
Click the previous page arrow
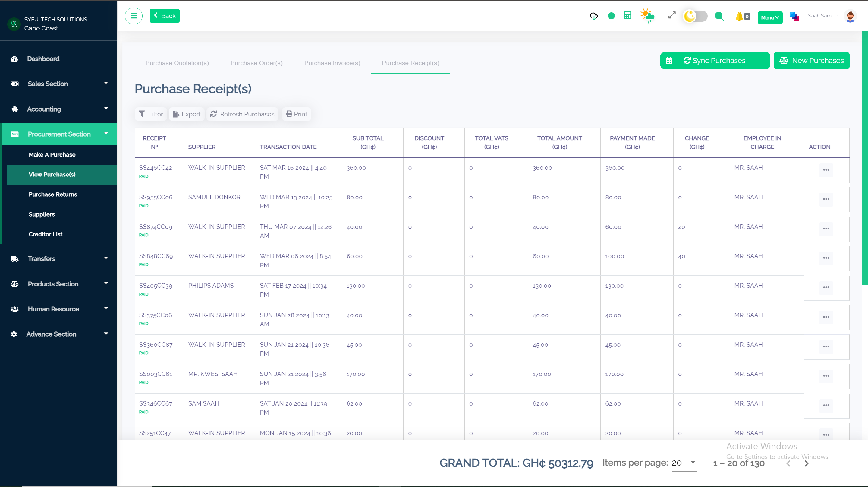(x=788, y=463)
